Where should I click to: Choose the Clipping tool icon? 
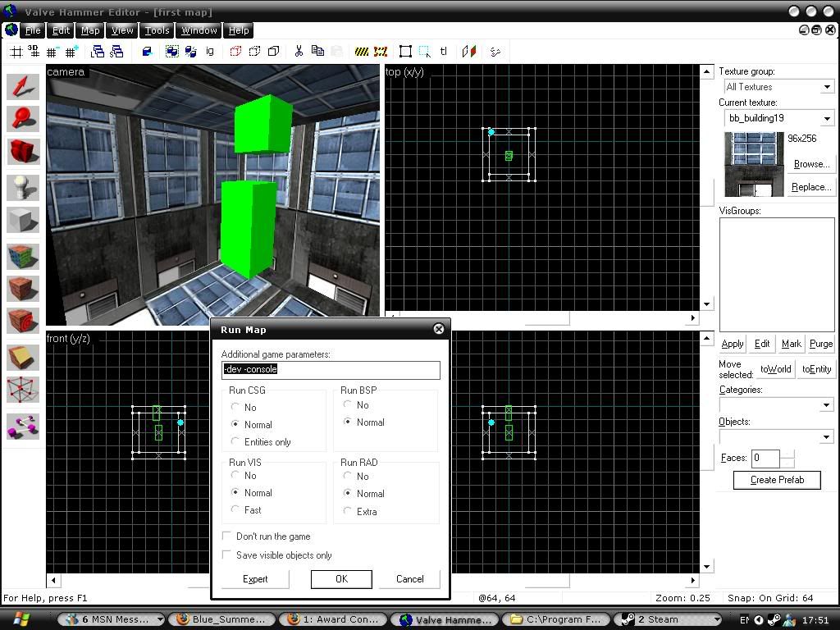pos(23,358)
